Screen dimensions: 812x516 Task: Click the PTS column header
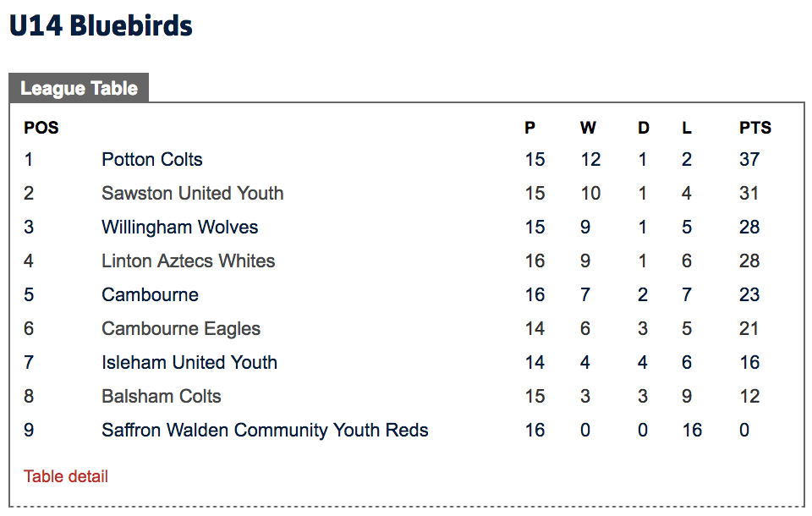[x=755, y=128]
